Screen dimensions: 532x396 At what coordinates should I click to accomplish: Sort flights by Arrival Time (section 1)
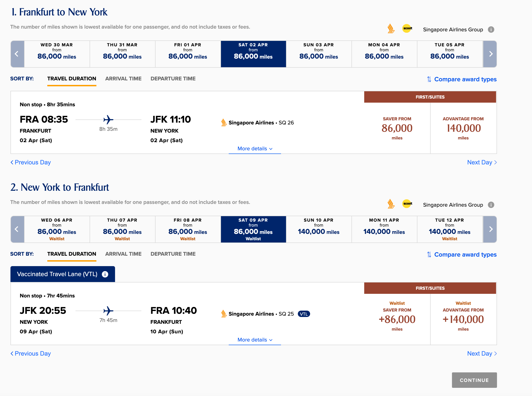(x=123, y=79)
